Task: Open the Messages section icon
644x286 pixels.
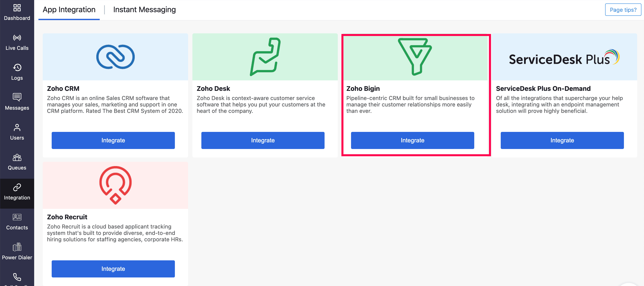Action: (17, 97)
